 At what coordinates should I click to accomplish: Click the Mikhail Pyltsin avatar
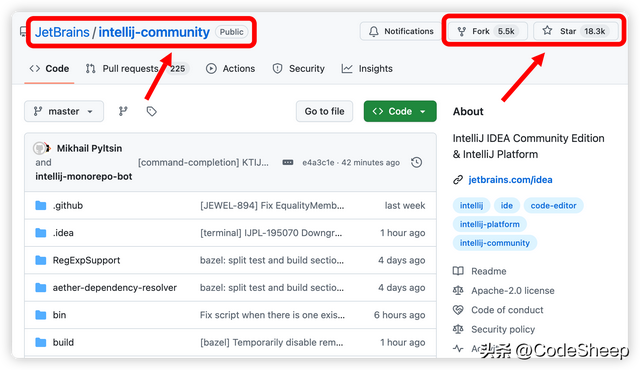(x=40, y=148)
